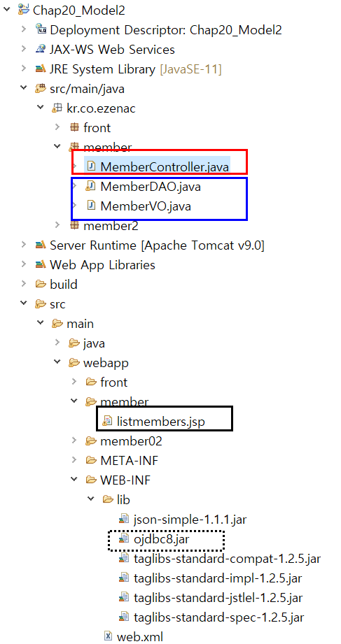
Task: Collapse the main folder under src
Action: (x=41, y=324)
